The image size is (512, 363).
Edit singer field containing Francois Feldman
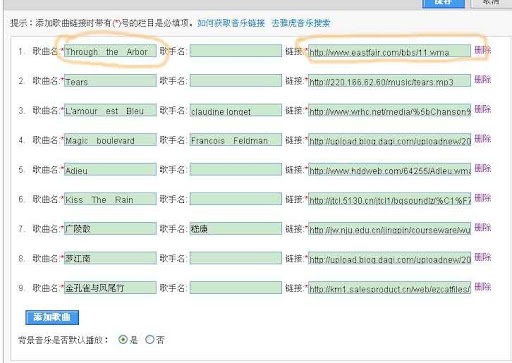coord(236,140)
